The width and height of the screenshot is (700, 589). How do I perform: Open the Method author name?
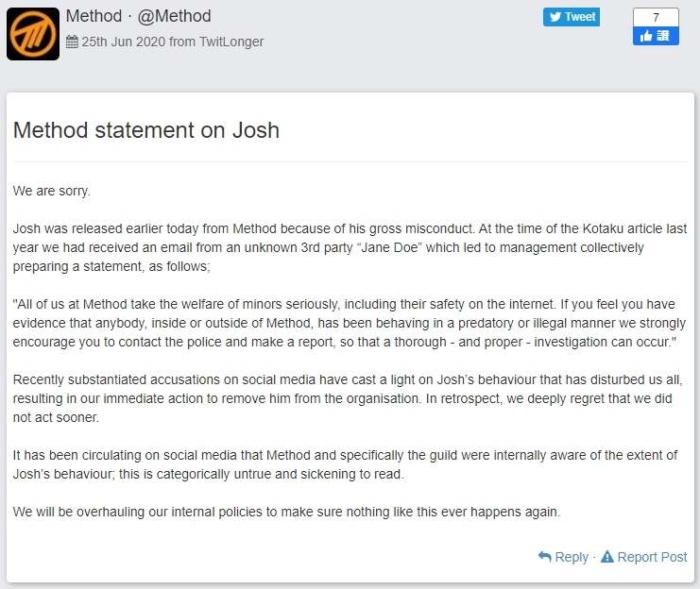click(x=94, y=16)
